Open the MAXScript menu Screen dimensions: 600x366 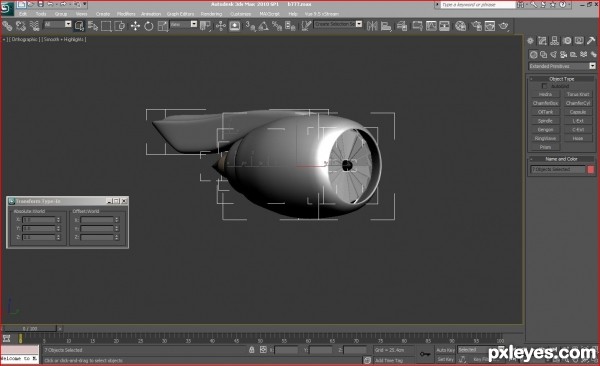pyautogui.click(x=269, y=14)
